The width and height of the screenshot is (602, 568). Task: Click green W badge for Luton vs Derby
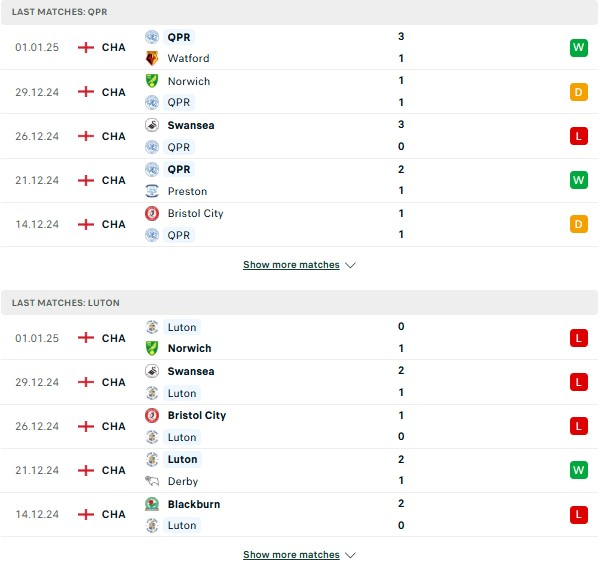[578, 470]
